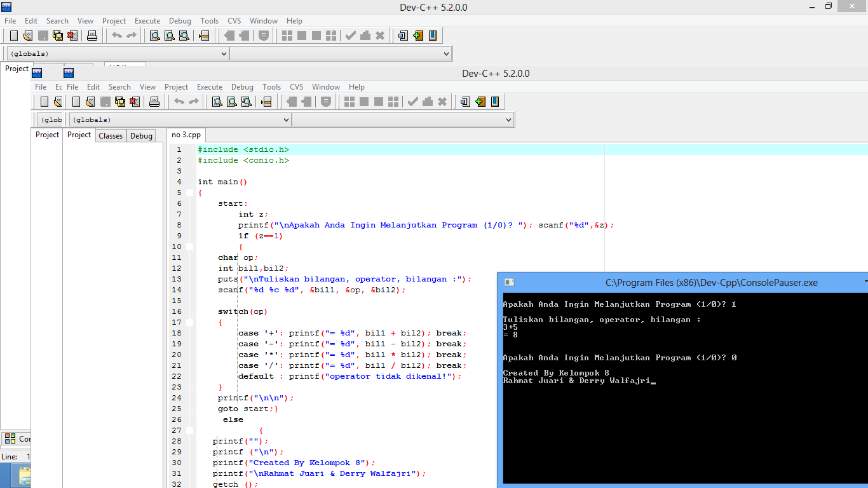Click Go to line icon in outer toolbar
Screen dimensions: 868x488
pyautogui.click(x=204, y=36)
